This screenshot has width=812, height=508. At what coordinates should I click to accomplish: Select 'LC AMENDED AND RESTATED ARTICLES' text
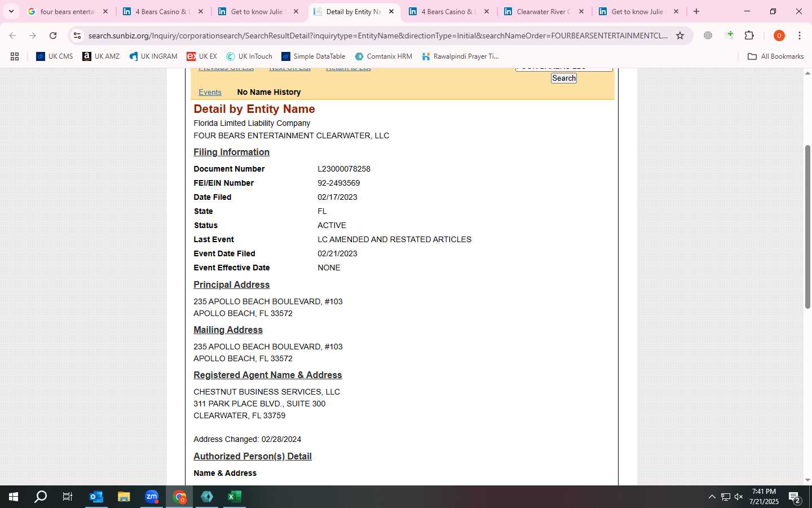click(394, 239)
